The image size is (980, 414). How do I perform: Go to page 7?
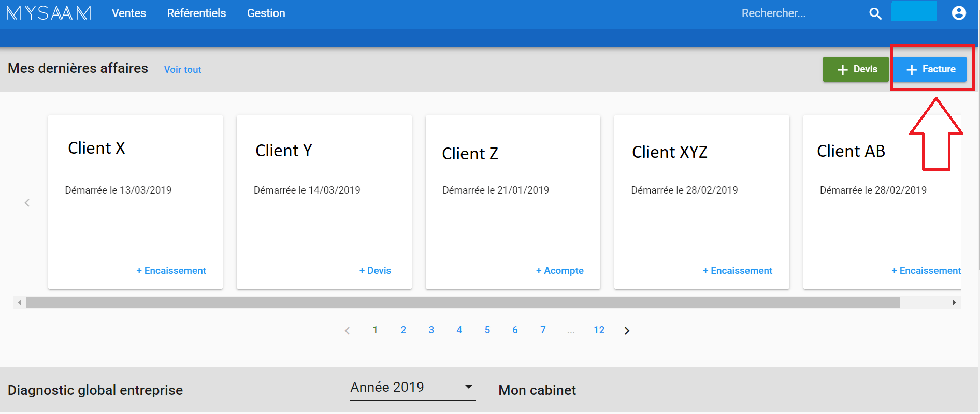click(x=543, y=330)
